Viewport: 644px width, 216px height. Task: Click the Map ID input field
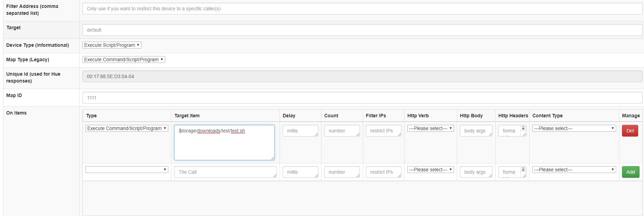[362, 98]
